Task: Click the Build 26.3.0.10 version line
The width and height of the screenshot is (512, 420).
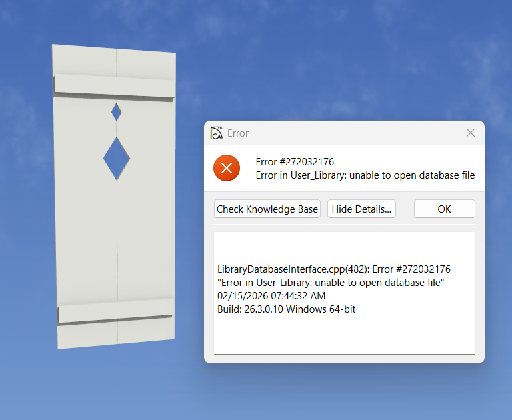Action: 286,309
